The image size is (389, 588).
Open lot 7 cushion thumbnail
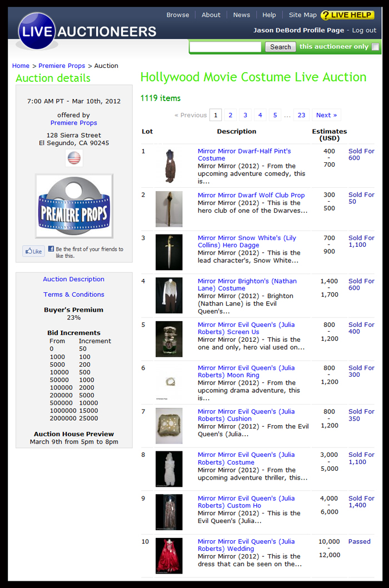click(169, 426)
